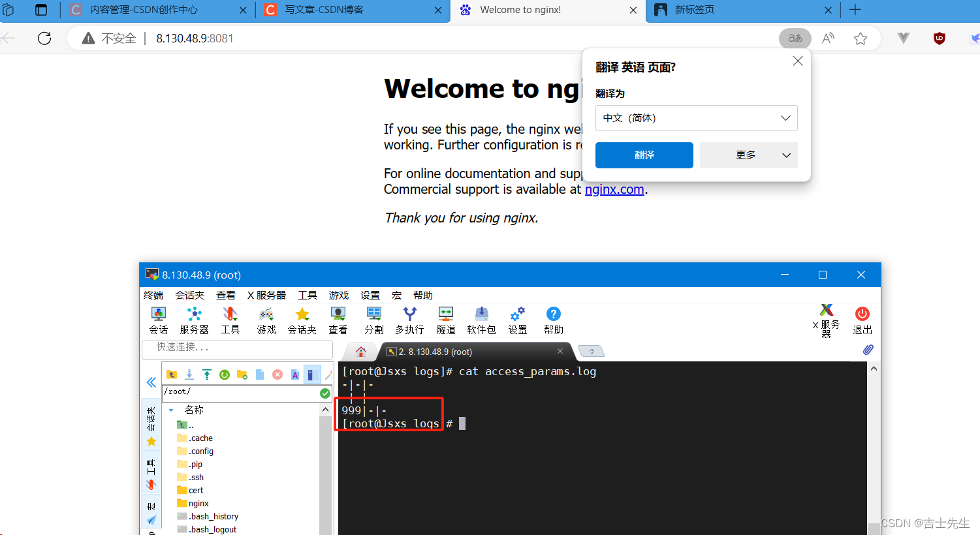
Task: Click the SFTP download arrow icon
Action: 189,374
